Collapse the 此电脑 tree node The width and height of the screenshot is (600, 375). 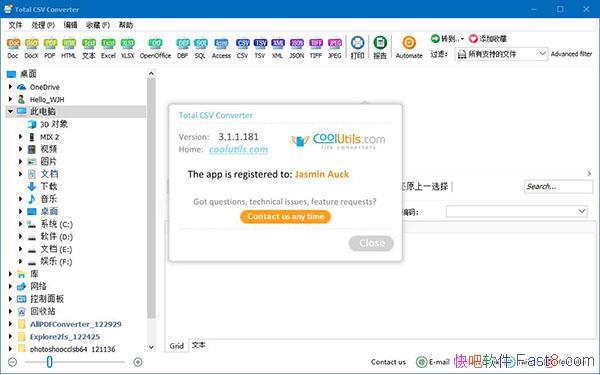(x=10, y=111)
